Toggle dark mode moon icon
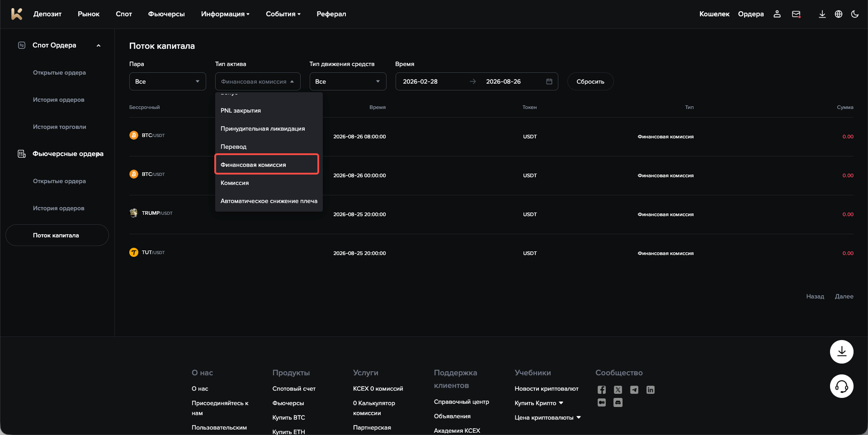 coord(855,14)
